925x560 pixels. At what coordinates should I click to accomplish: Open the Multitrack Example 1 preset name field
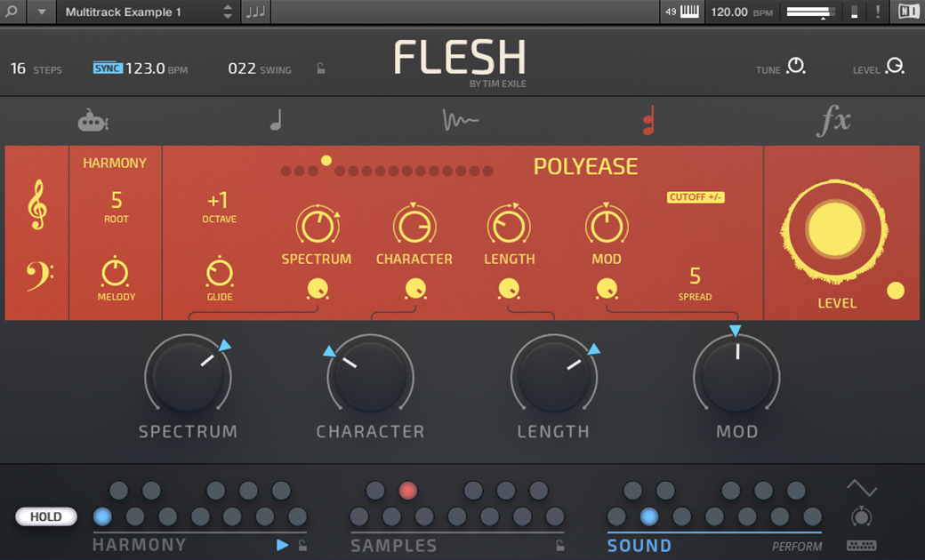(x=124, y=12)
